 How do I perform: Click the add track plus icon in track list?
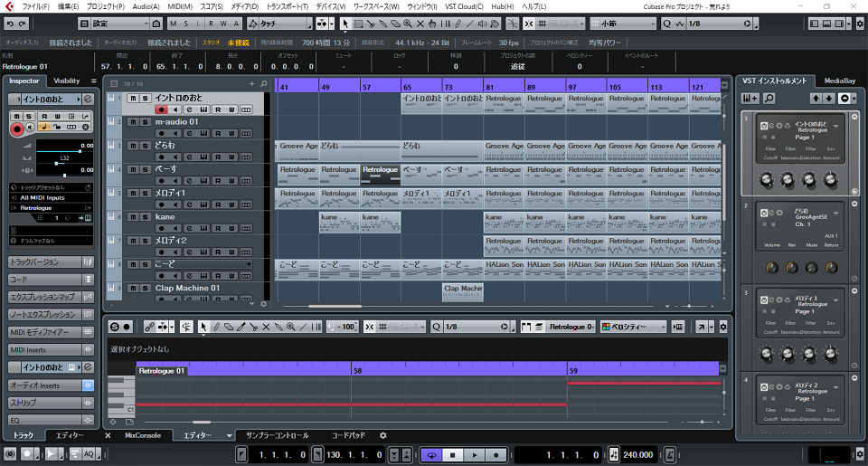(252, 83)
